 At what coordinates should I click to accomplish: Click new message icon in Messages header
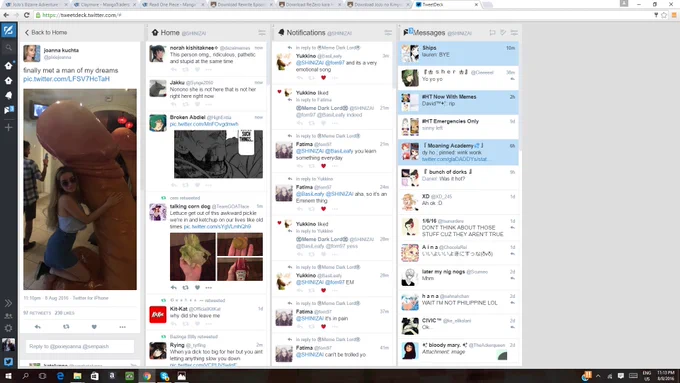point(492,33)
